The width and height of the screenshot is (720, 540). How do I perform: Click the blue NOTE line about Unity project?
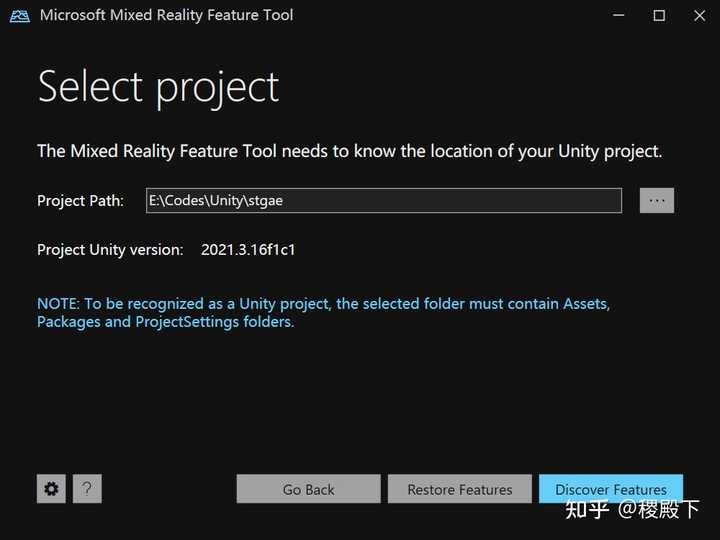tap(323, 304)
